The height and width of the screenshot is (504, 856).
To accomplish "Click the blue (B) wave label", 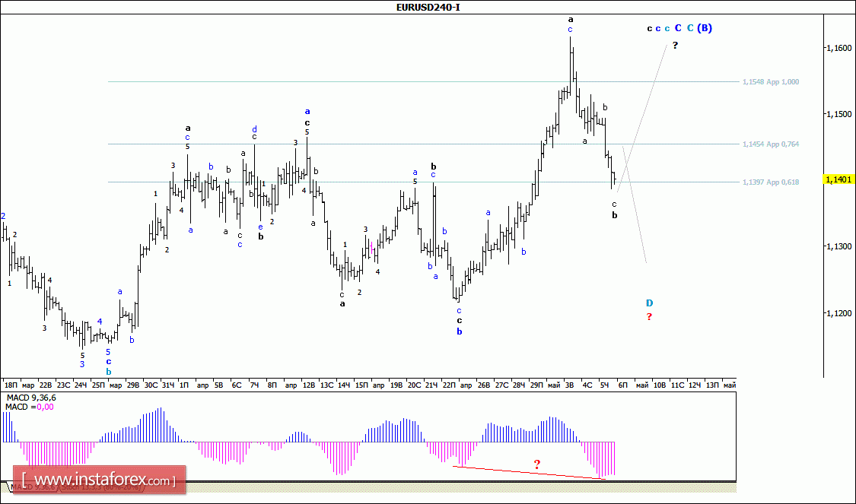I will (x=705, y=28).
